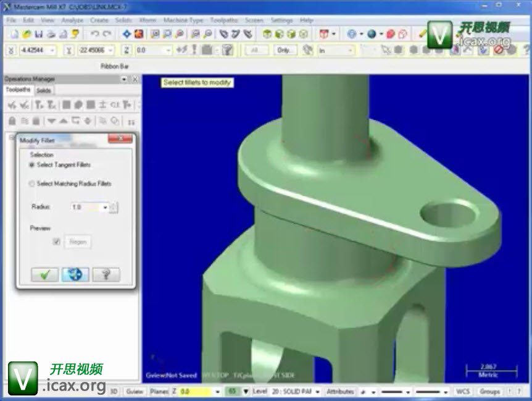532x401 pixels.
Task: Click the light-blue info sphere icon
Action: point(352,34)
